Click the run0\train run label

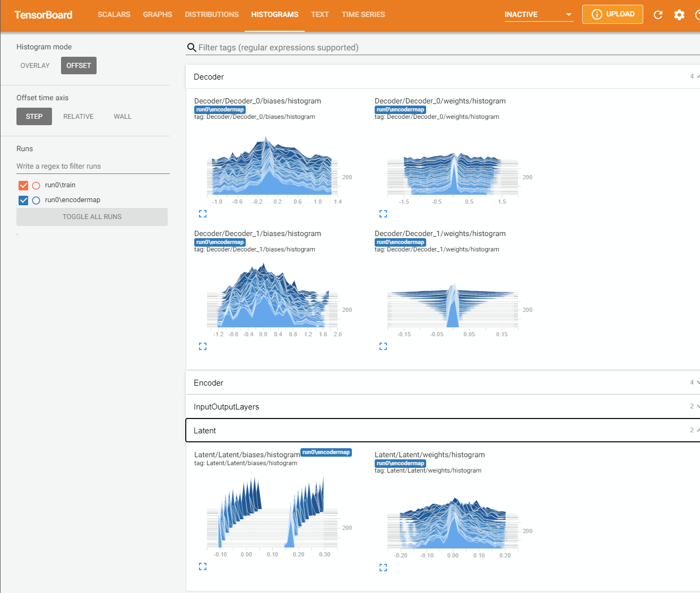[x=60, y=185]
